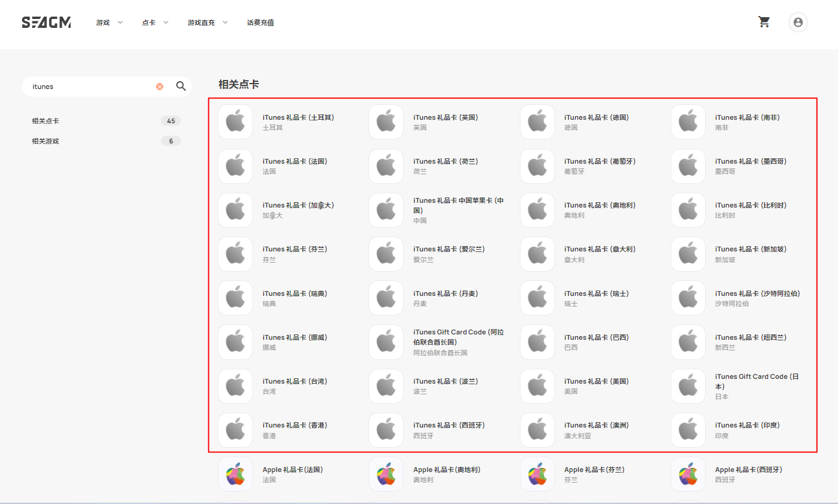
Task: Open iTunes 礼品卡 (纽西兰) link
Action: click(751, 337)
